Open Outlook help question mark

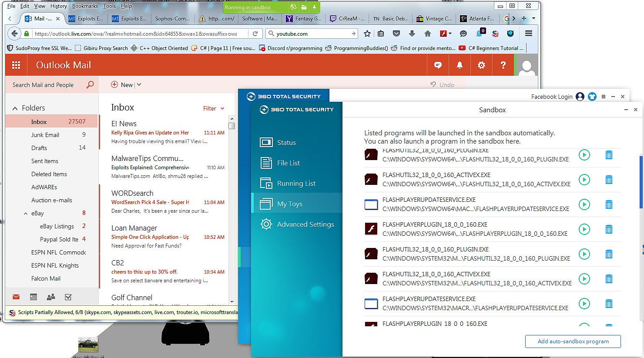pos(503,65)
